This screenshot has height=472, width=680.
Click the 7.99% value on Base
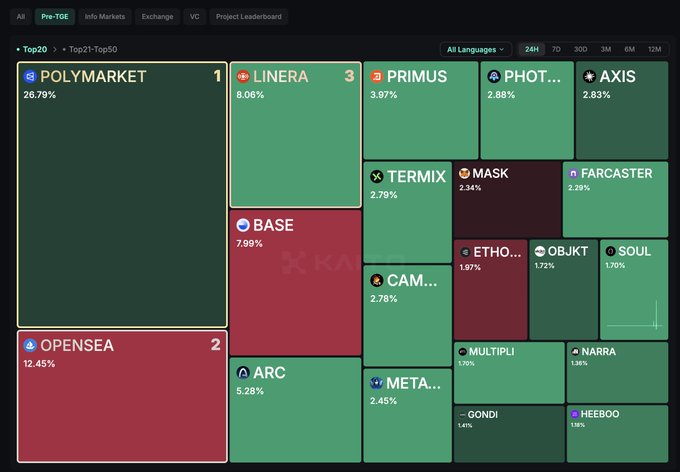(249, 243)
